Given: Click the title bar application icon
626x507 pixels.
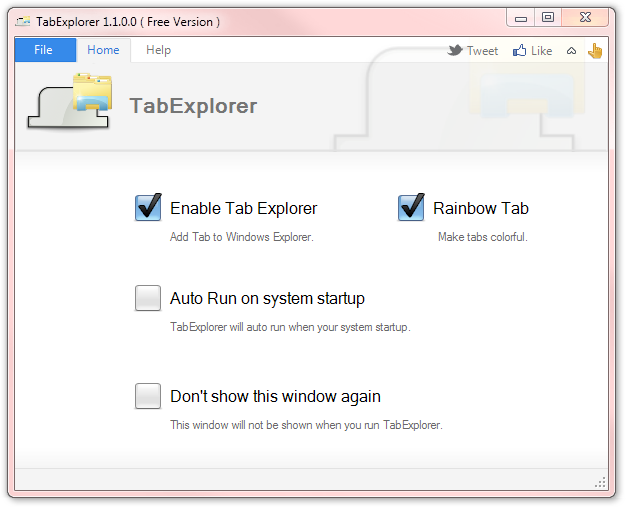Looking at the screenshot, I should click(x=23, y=21).
